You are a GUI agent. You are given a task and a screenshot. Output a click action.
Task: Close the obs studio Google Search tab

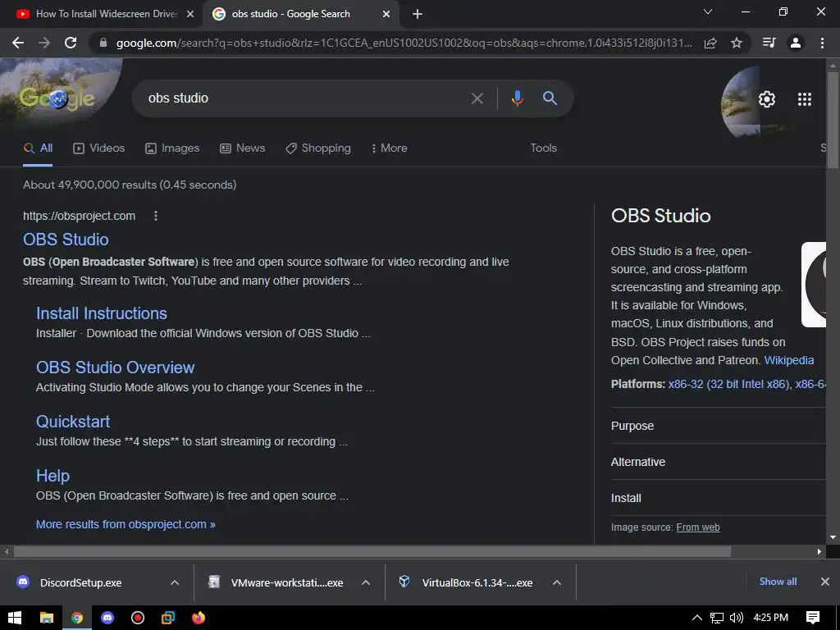[386, 14]
